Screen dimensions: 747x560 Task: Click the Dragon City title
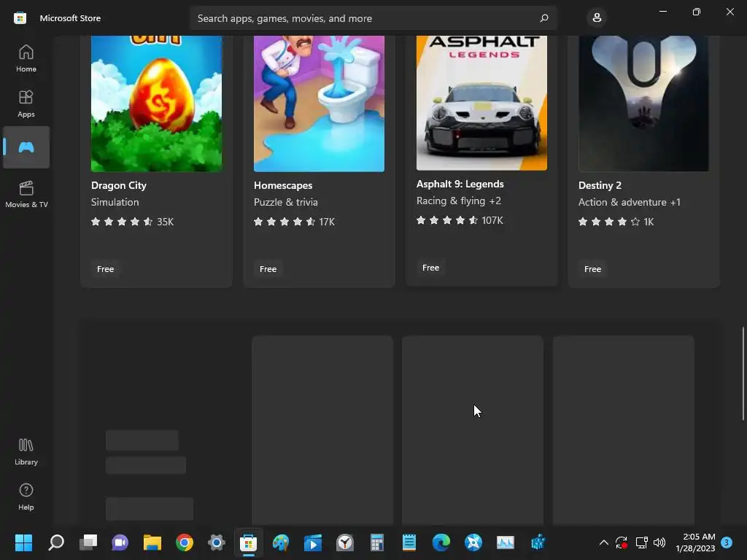pyautogui.click(x=119, y=185)
